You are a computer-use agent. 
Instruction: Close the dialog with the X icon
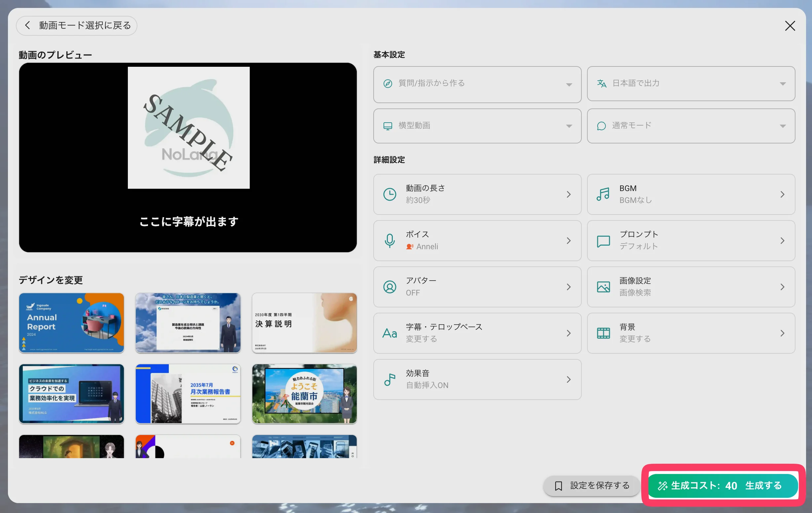(x=790, y=26)
